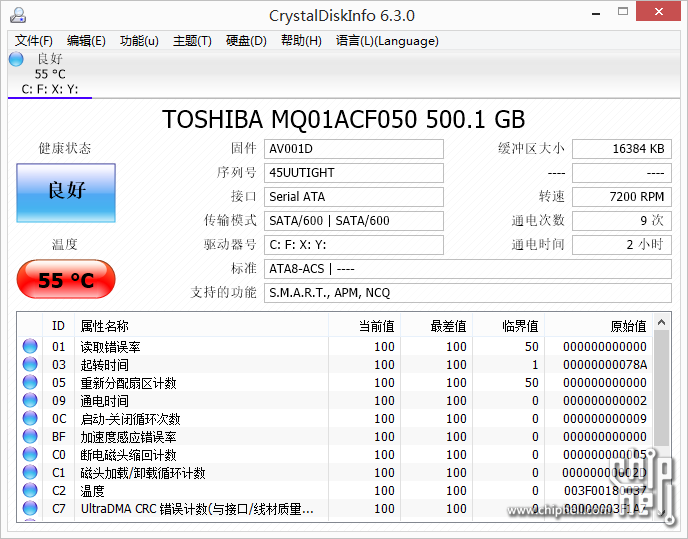688x539 pixels.
Task: Click the power on hours field 2 小时
Action: pyautogui.click(x=622, y=244)
